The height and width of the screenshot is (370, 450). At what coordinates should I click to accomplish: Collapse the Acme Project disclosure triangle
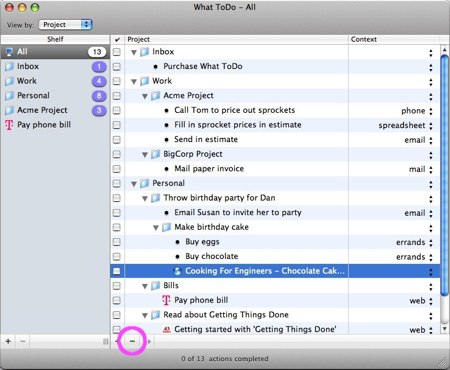(145, 96)
